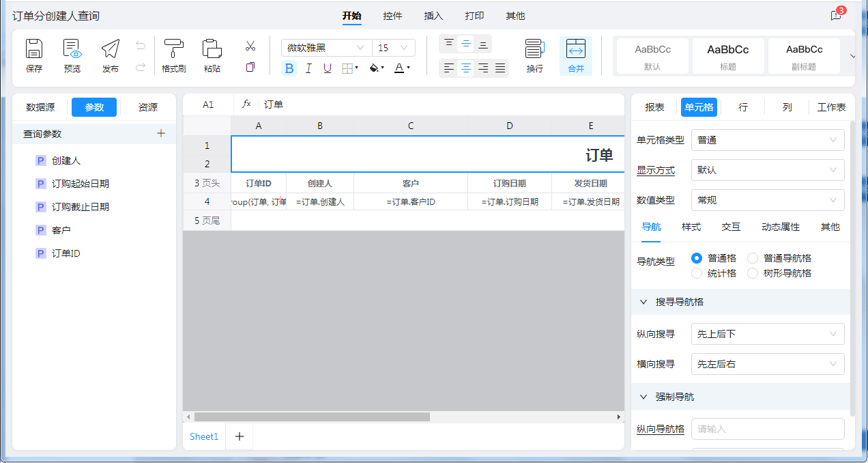The image size is (868, 463).
Task: Select the 普通导航格 radio button
Action: 753,258
